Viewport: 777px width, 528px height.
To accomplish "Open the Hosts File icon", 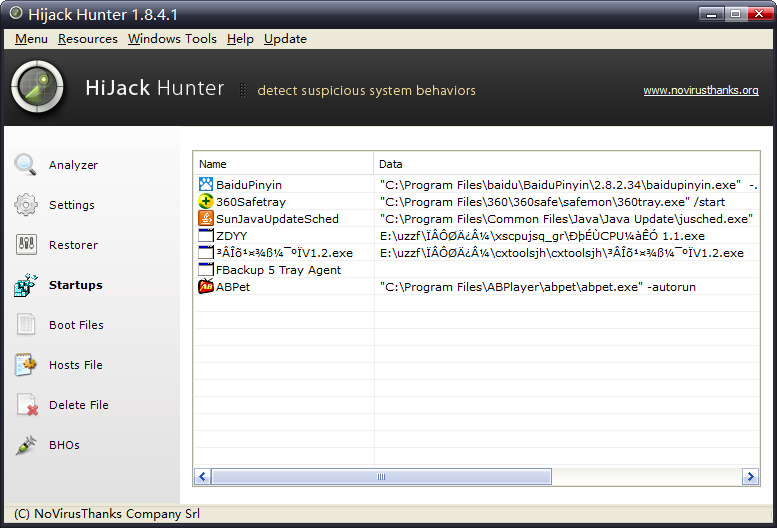I will [x=26, y=365].
